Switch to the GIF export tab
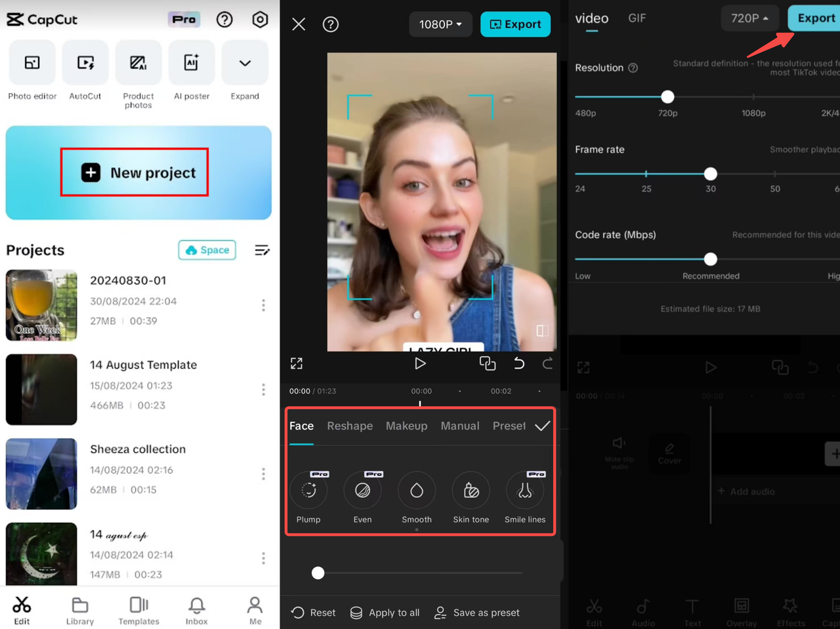840x629 pixels. pos(637,18)
